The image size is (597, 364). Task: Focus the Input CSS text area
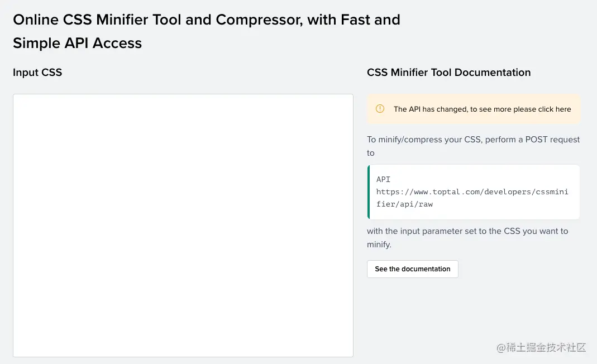(183, 225)
